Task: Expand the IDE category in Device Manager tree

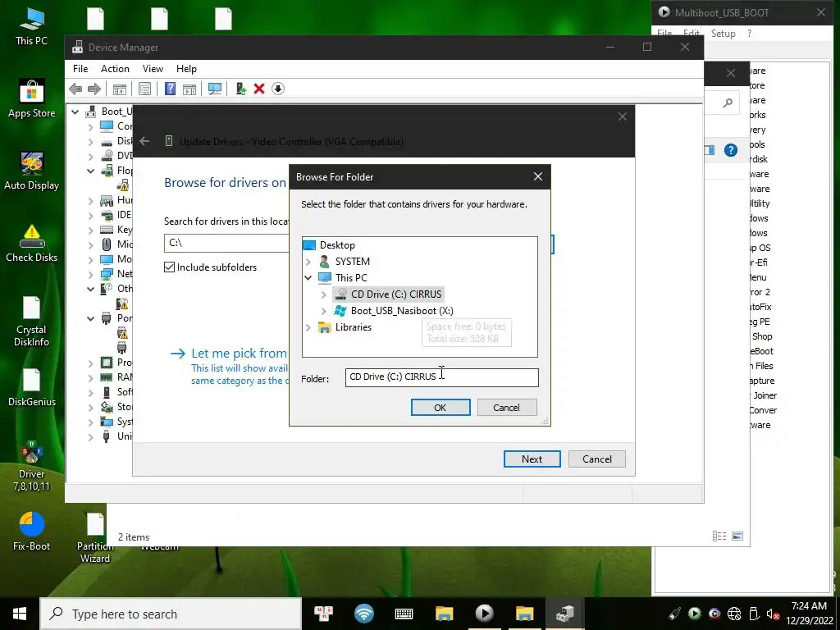Action: pos(90,216)
